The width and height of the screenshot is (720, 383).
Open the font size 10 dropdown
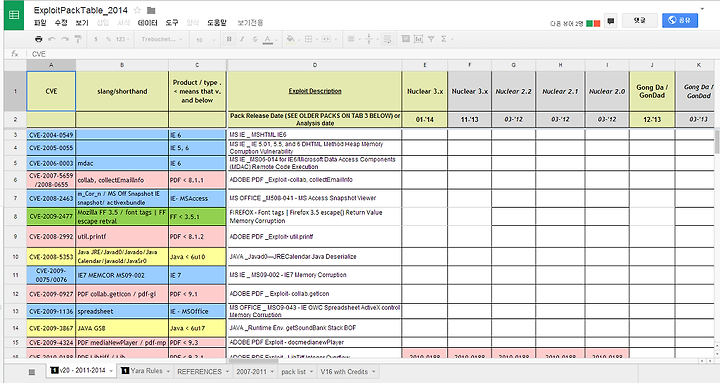click(x=205, y=40)
